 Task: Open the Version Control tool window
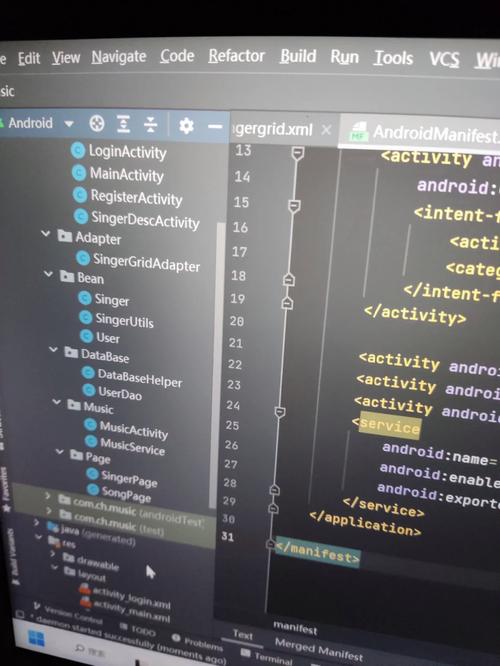[x=69, y=613]
